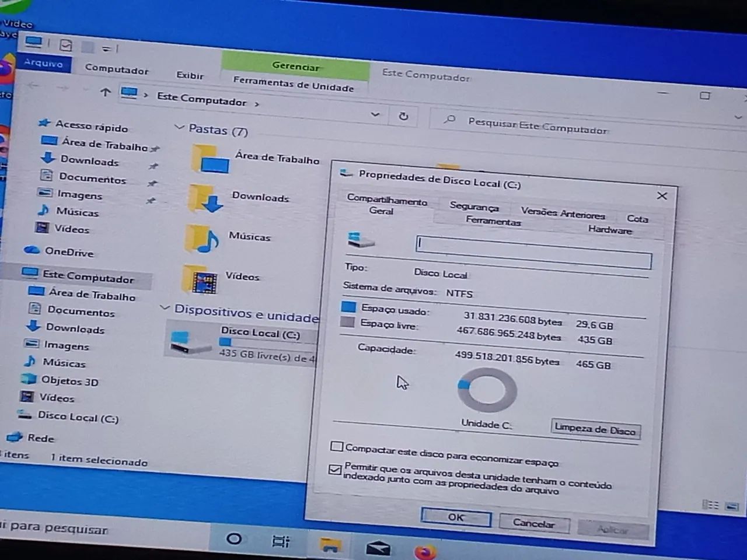Click the OneDrive cloud icon in sidebar

pyautogui.click(x=31, y=250)
